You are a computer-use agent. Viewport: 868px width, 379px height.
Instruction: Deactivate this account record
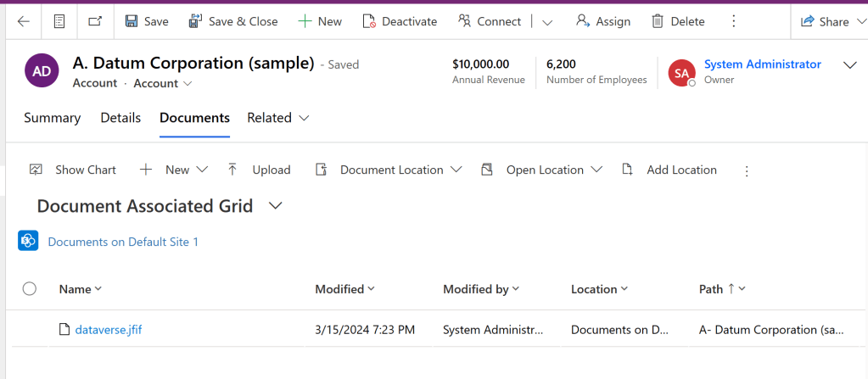pyautogui.click(x=400, y=21)
